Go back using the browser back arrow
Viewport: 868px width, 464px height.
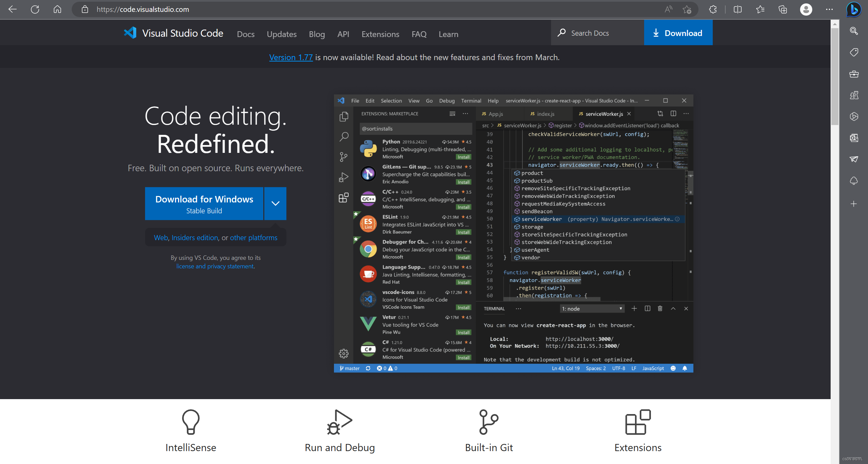pos(13,9)
